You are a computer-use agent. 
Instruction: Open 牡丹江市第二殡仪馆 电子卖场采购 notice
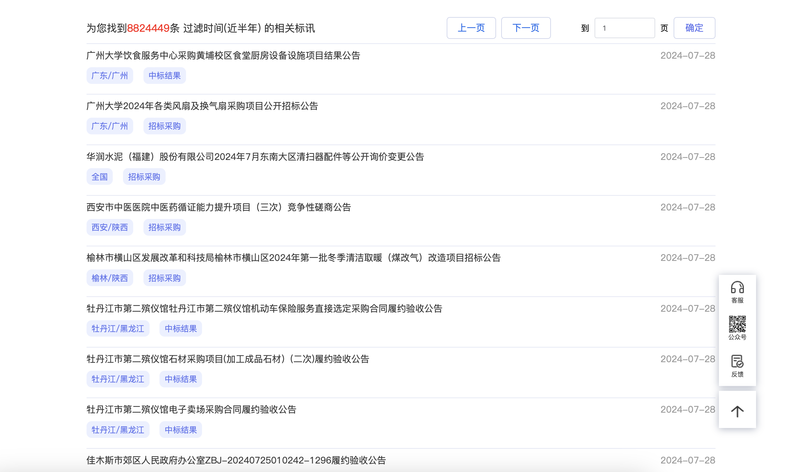coord(191,409)
